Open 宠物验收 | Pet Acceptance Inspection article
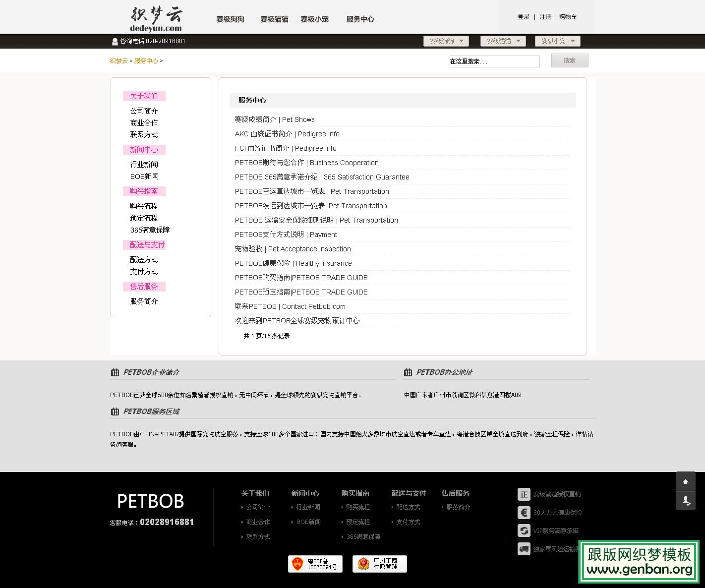Viewport: 705px width, 588px height. 293,249
